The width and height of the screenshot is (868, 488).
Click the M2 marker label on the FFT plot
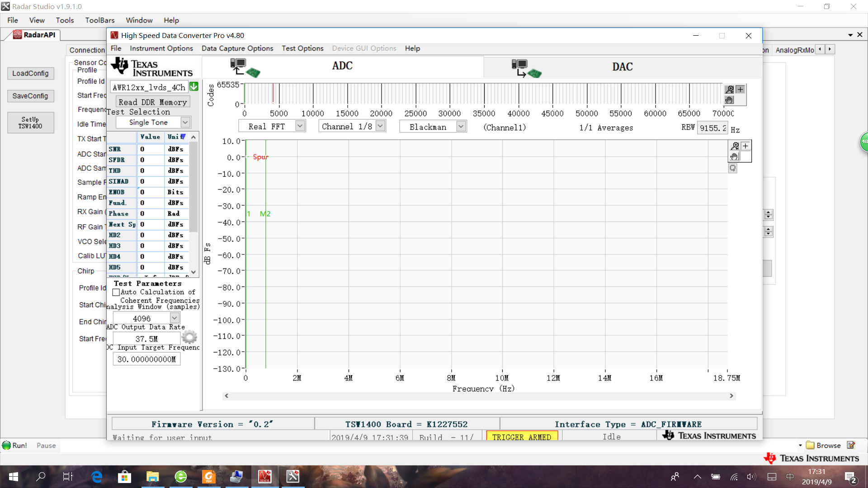pos(265,214)
